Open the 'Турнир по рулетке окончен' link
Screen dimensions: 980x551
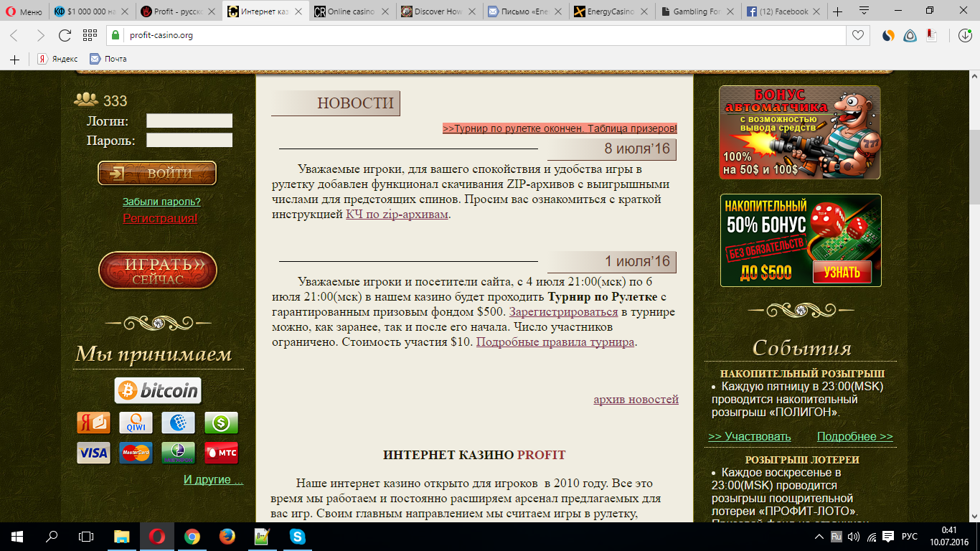coord(560,128)
